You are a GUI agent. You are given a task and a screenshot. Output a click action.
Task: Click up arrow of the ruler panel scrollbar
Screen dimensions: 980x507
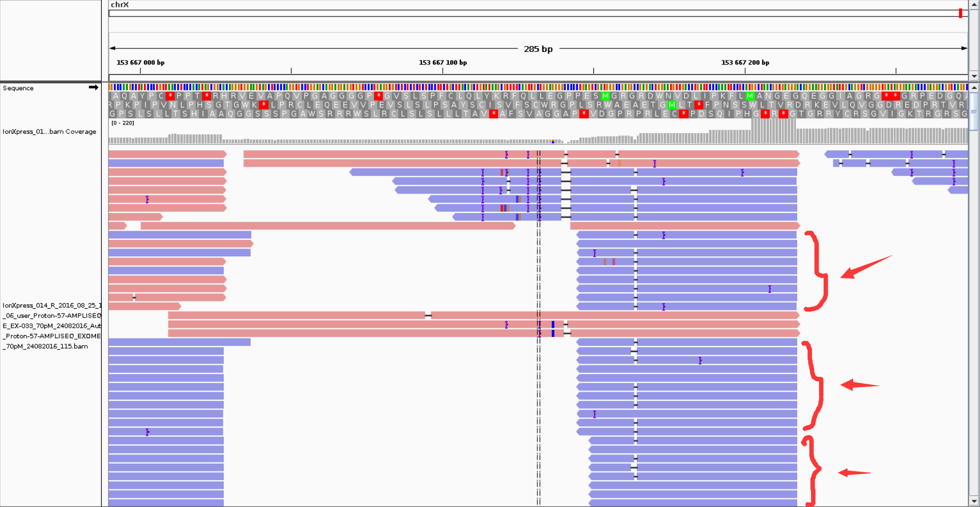(974, 5)
